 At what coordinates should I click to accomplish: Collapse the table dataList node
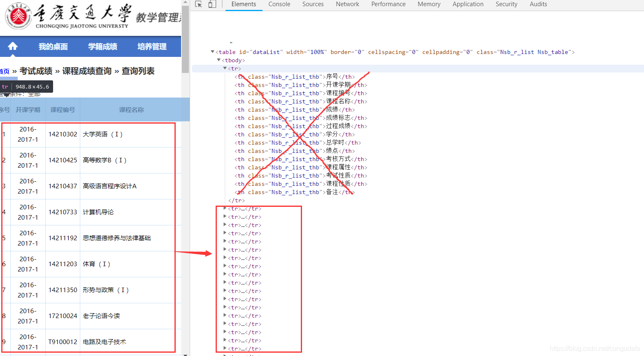212,52
